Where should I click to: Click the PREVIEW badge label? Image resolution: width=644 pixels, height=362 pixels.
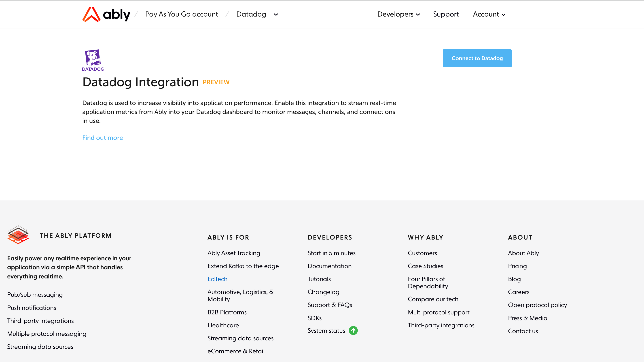[216, 82]
